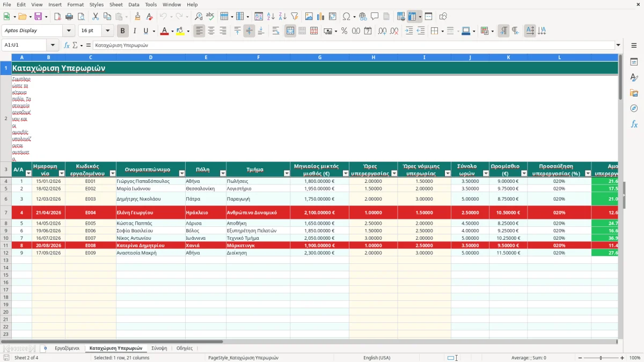Open the Format menu
The width and height of the screenshot is (644, 362).
pos(75,4)
